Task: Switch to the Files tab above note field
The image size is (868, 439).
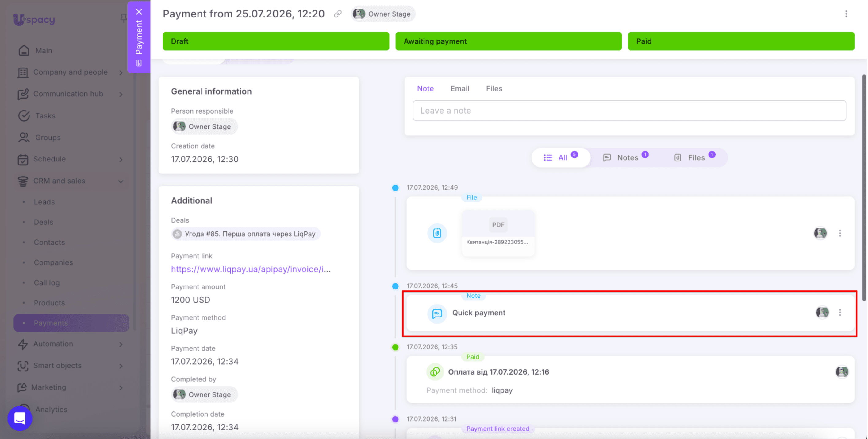Action: point(494,88)
